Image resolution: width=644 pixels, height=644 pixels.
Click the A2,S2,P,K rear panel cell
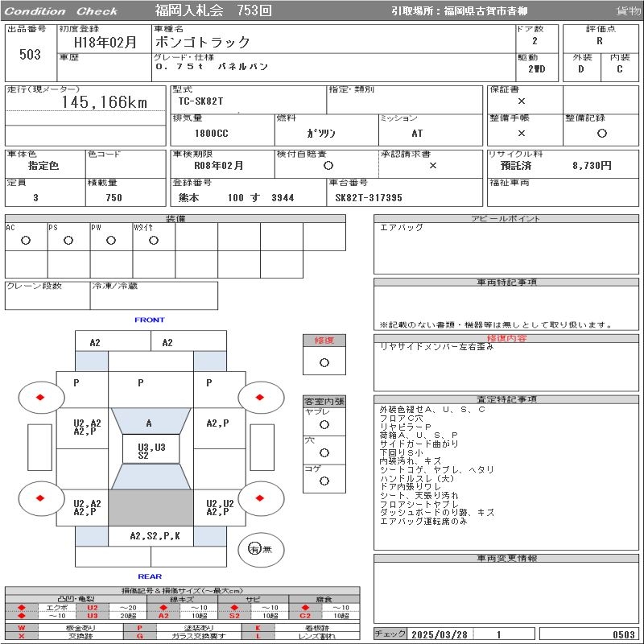[151, 536]
